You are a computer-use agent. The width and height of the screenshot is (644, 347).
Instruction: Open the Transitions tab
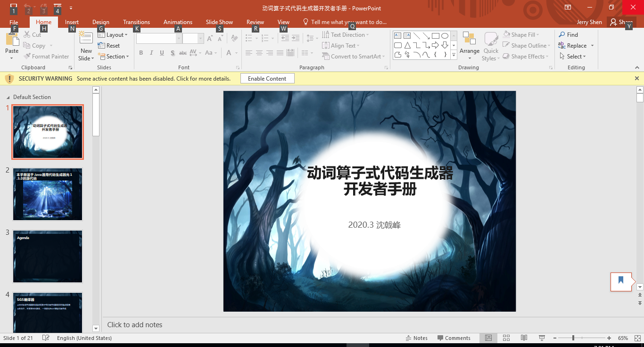[x=136, y=22]
